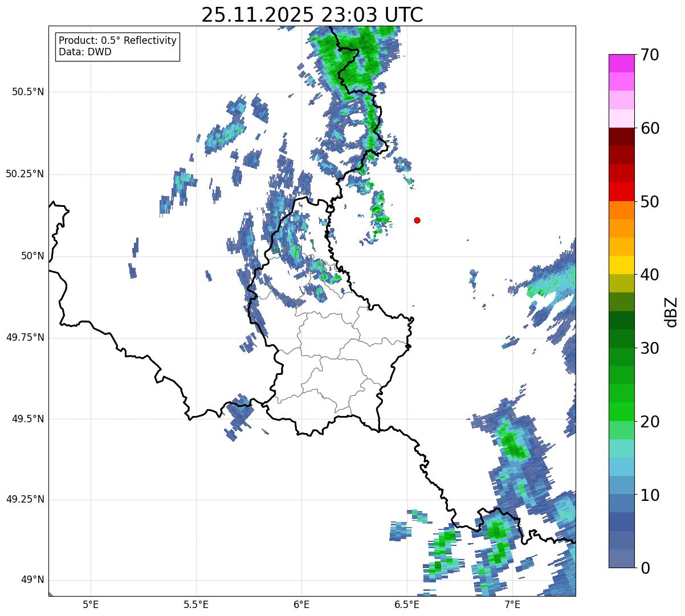The image size is (685, 616).
Task: Pick the dark blue colorbar swatch below 10
Action: point(622,522)
